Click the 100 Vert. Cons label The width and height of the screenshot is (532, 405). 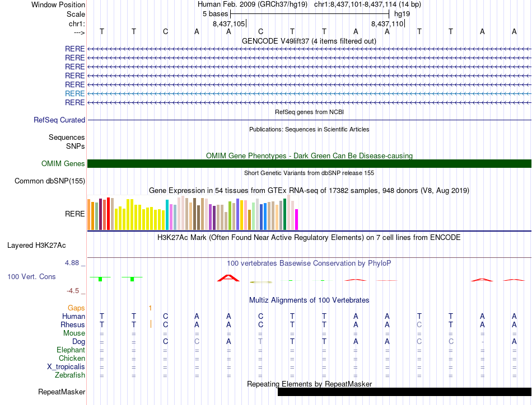point(31,276)
